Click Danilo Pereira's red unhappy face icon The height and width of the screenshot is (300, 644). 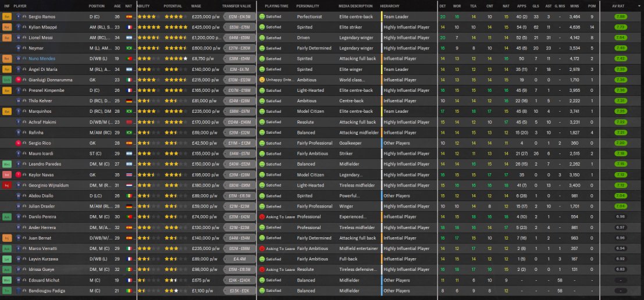click(x=262, y=217)
